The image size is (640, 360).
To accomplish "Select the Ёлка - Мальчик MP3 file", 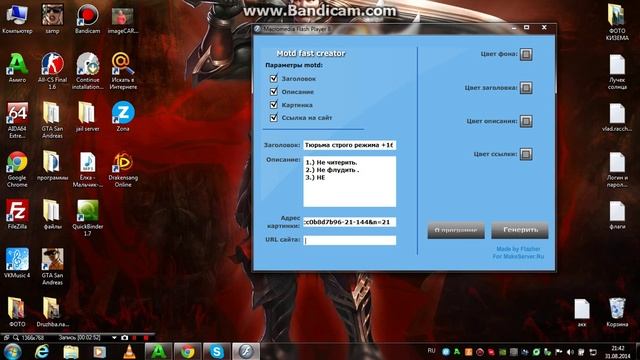I will click(x=87, y=169).
